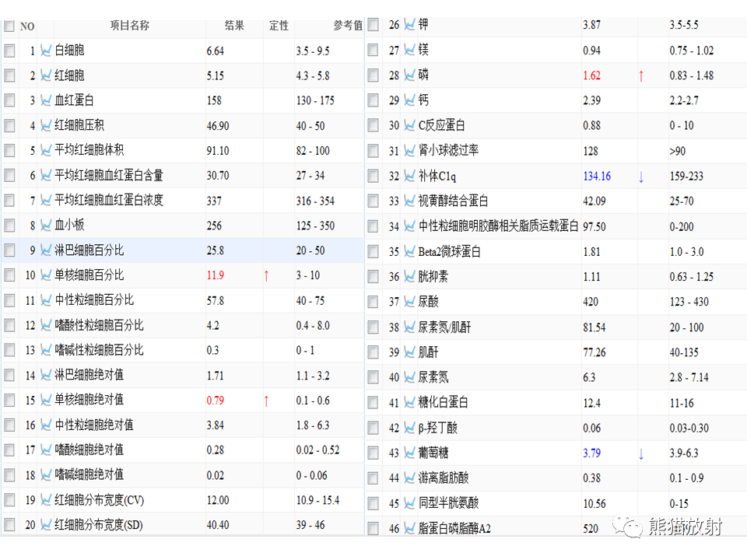
Task: Click the item name 平均红细胞血红蛋白浓度
Action: click(109, 200)
